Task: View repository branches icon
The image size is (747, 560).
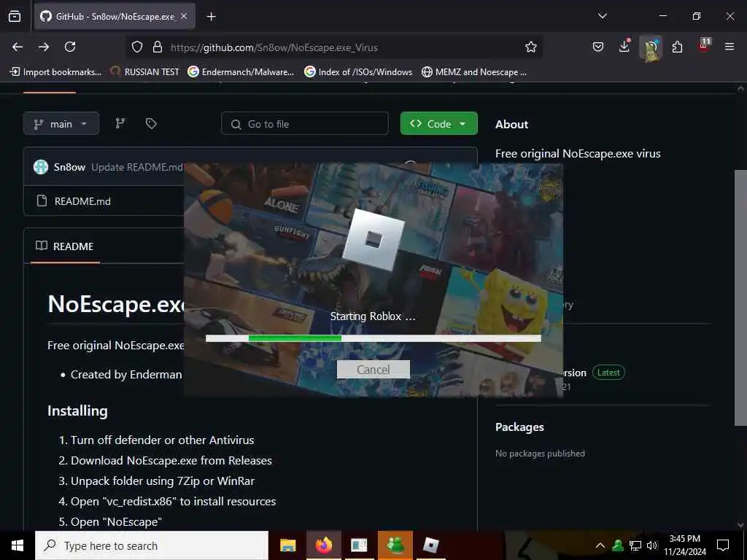Action: tap(120, 123)
